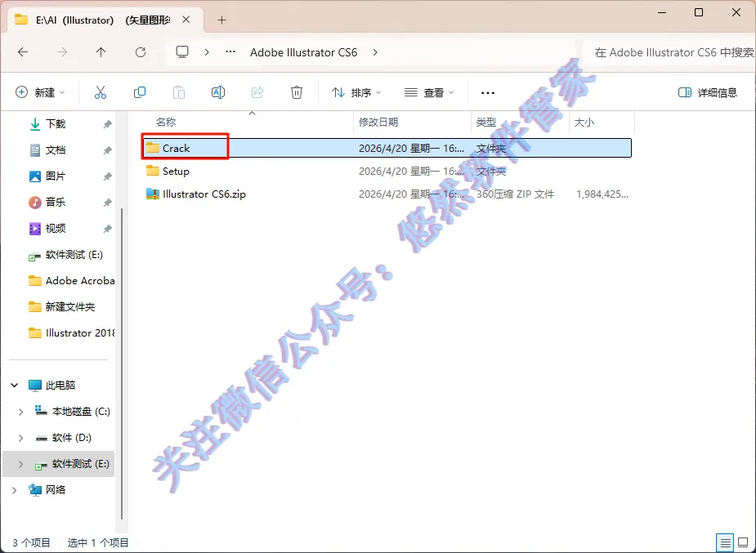The height and width of the screenshot is (553, 756).
Task: Switch to details list view icon
Action: coord(726,543)
